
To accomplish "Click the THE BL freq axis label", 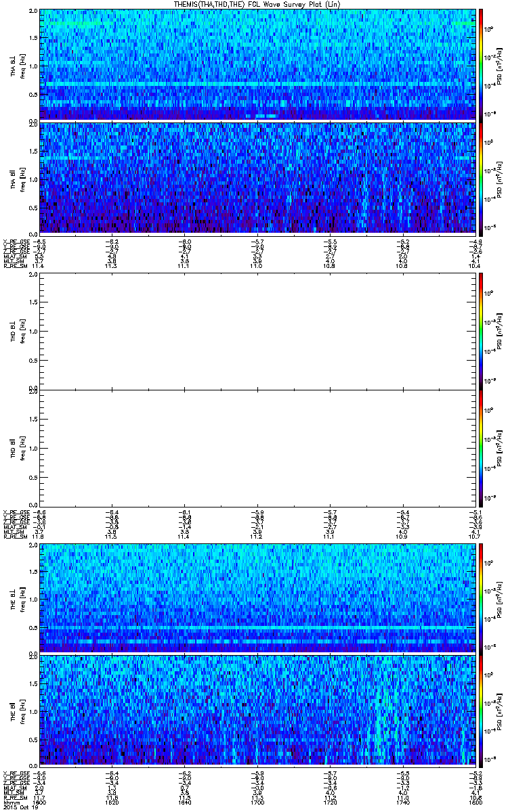I will pos(18,597).
